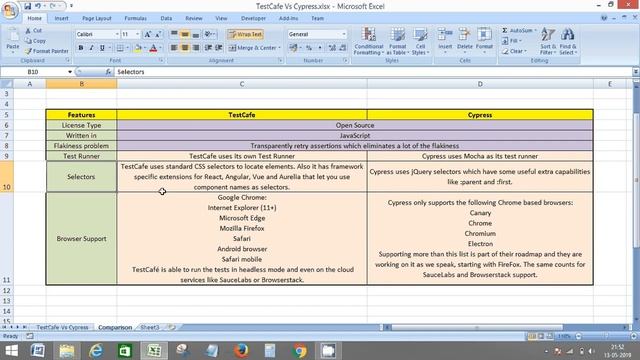Screen dimensions: 640x360
Task: Center text horizontally
Action: [185, 48]
